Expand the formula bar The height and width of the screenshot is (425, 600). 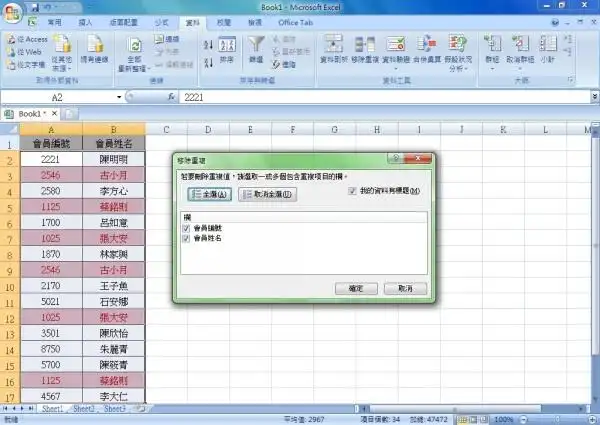point(595,97)
